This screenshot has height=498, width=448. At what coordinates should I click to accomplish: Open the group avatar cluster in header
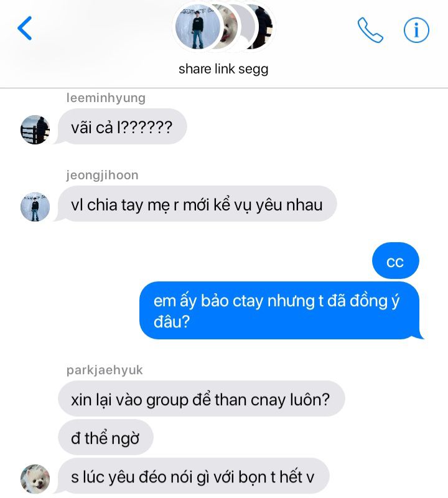click(223, 27)
